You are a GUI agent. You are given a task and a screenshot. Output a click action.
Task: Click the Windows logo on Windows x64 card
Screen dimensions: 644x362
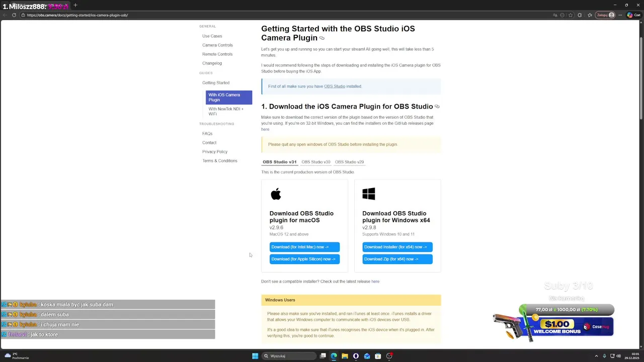coord(369,194)
